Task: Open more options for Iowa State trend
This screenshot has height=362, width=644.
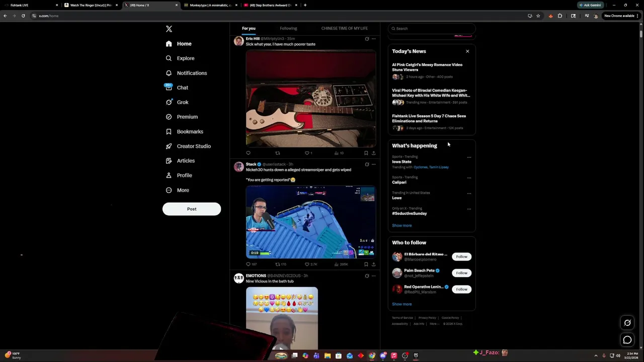Action: click(469, 157)
